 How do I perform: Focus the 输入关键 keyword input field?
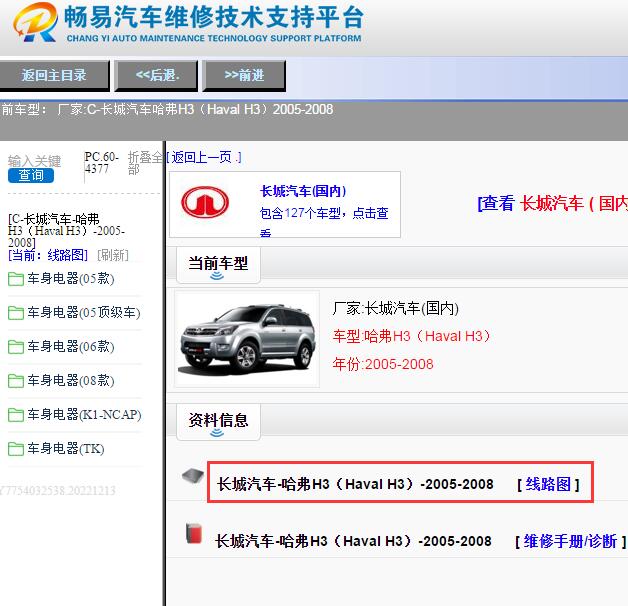pyautogui.click(x=43, y=161)
